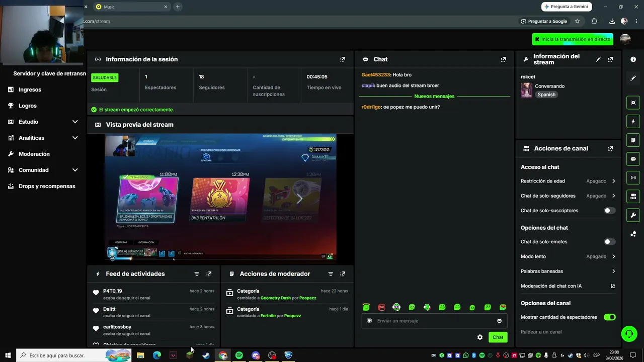Disable Mostrar cantidad de espectadores switch
Screen dimensions: 644x362
click(609, 317)
